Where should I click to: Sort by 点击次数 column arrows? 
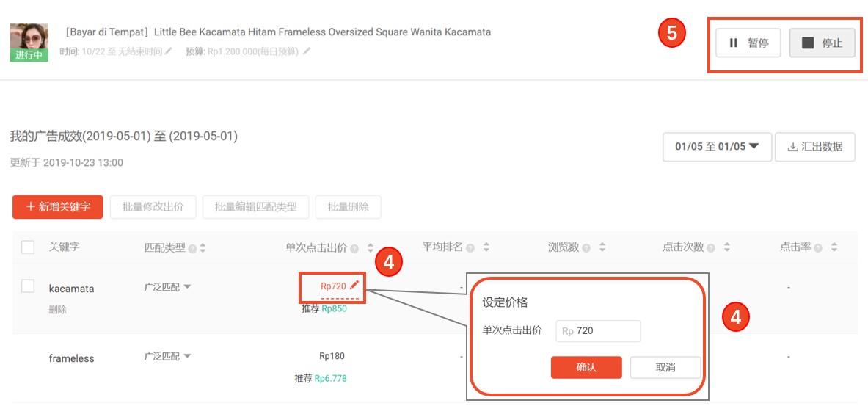click(x=727, y=247)
